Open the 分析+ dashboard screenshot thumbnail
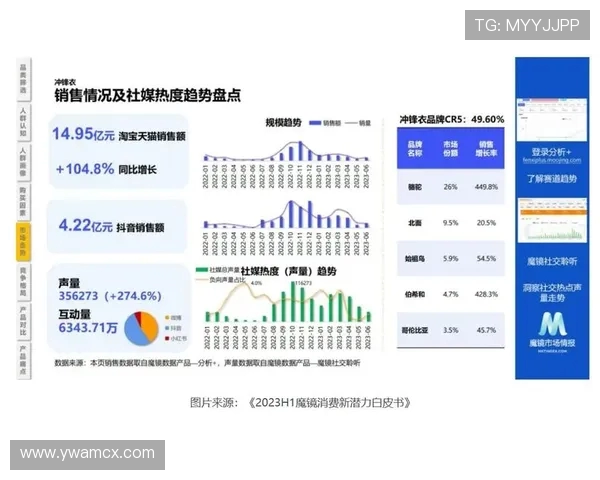The height and width of the screenshot is (480, 600). (x=552, y=119)
